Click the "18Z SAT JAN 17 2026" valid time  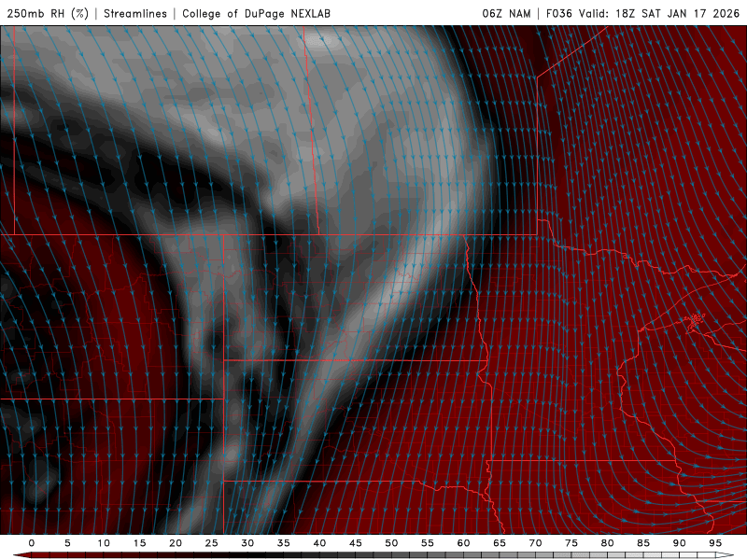click(677, 13)
